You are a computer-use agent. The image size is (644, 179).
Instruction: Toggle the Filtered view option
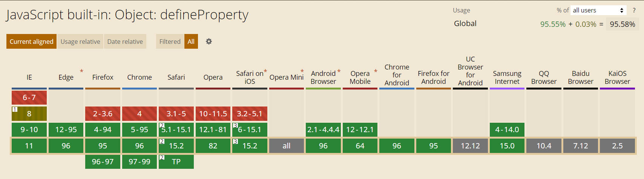click(x=170, y=42)
